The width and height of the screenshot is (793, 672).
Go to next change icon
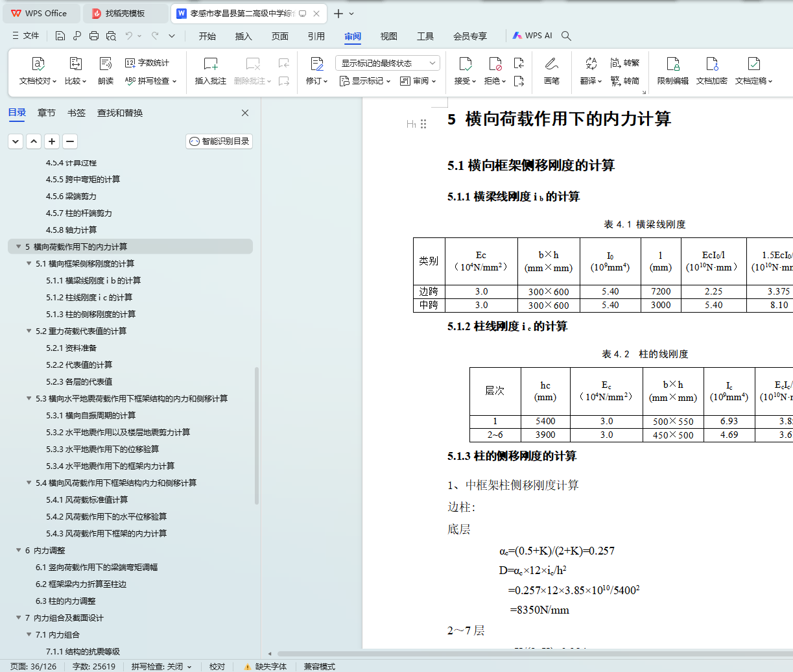point(519,81)
